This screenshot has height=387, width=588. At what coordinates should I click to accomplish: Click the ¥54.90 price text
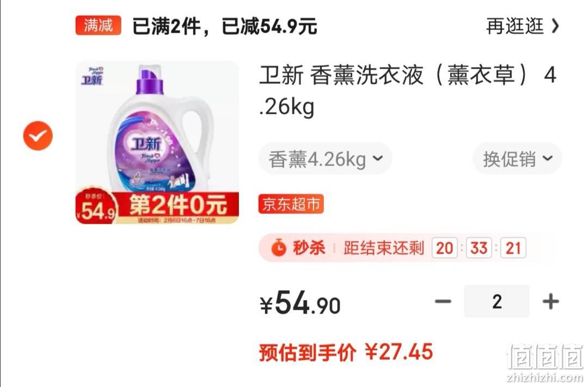point(301,303)
